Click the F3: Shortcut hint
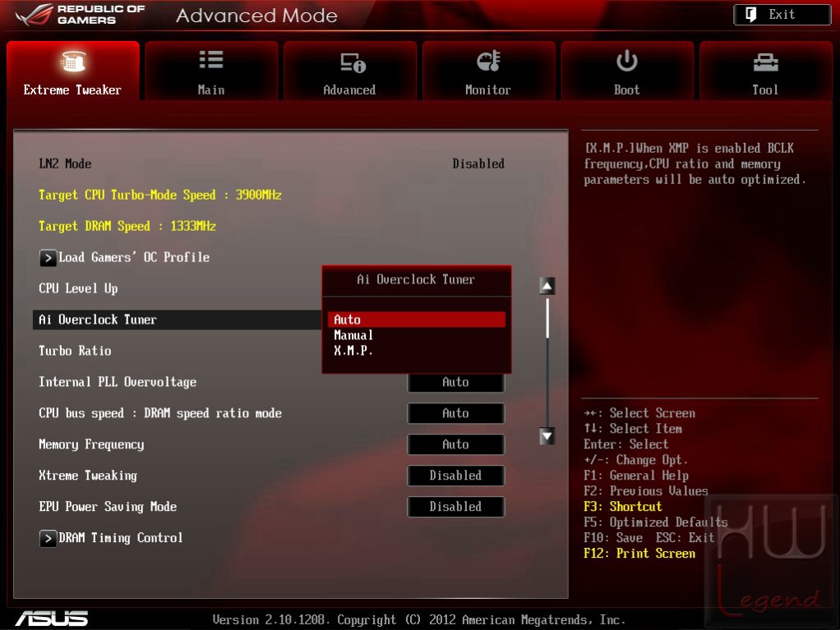 point(622,506)
